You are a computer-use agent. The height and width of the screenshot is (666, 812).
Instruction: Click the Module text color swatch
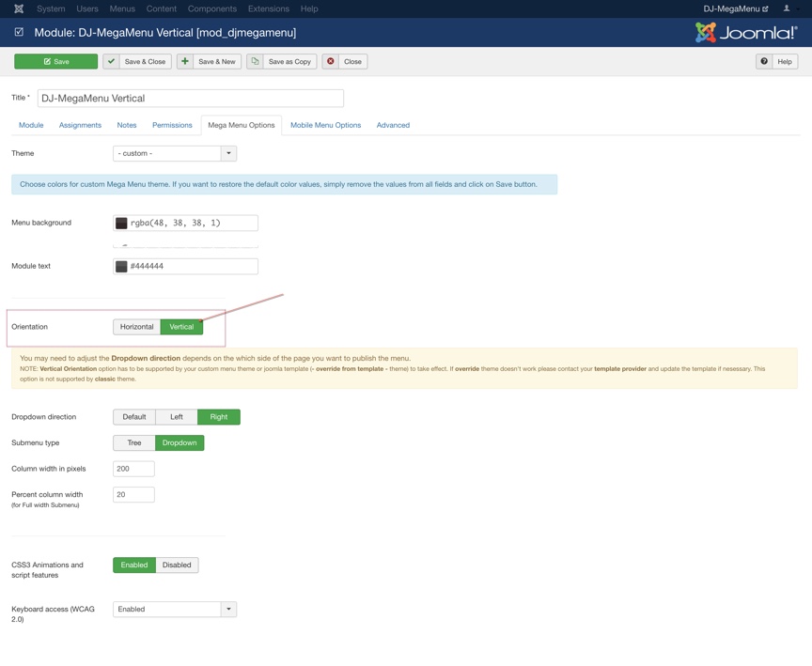pyautogui.click(x=121, y=267)
